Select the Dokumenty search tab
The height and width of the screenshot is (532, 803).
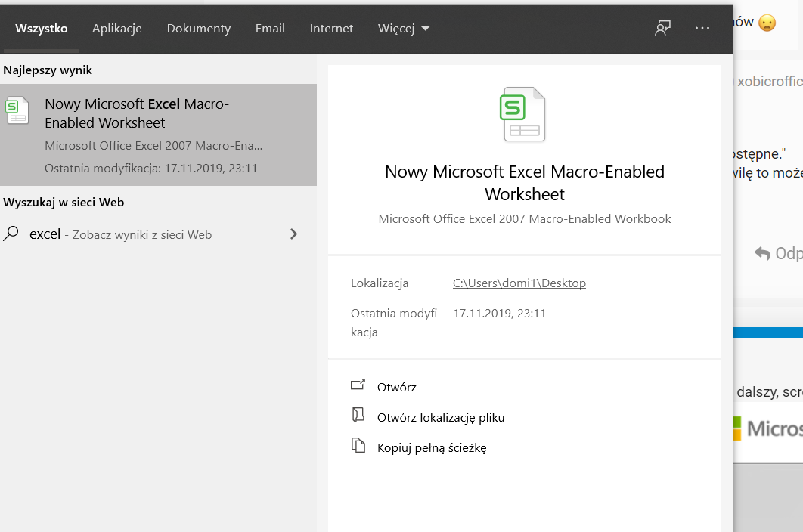199,28
